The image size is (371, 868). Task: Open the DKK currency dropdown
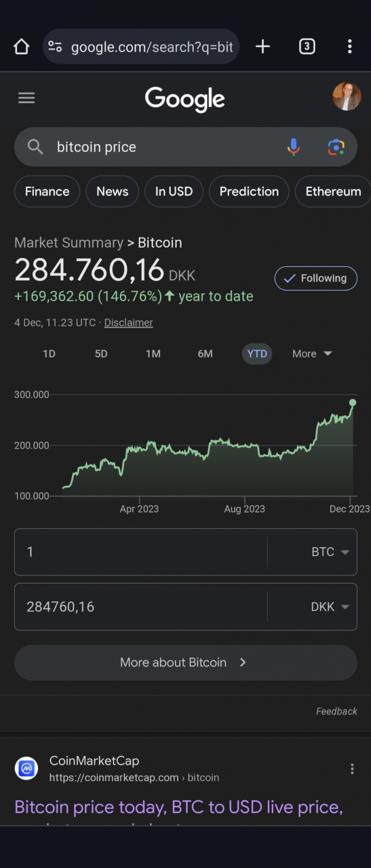click(x=330, y=607)
